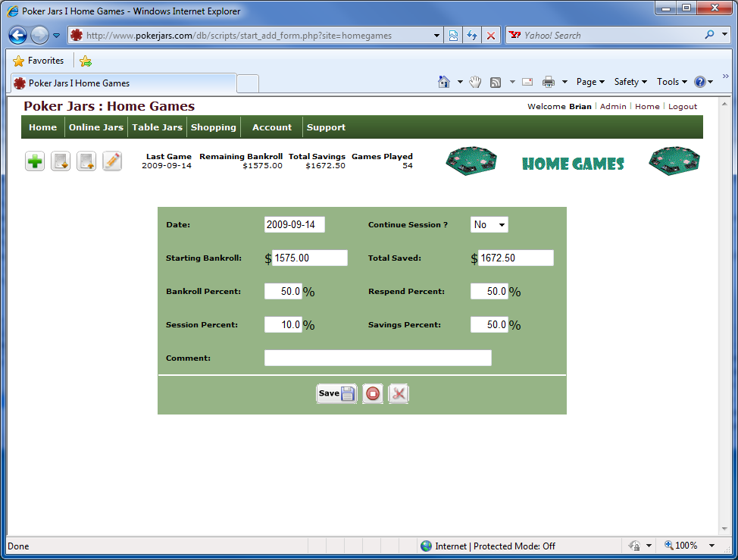
Task: Click the Home link next to Admin
Action: coord(647,106)
